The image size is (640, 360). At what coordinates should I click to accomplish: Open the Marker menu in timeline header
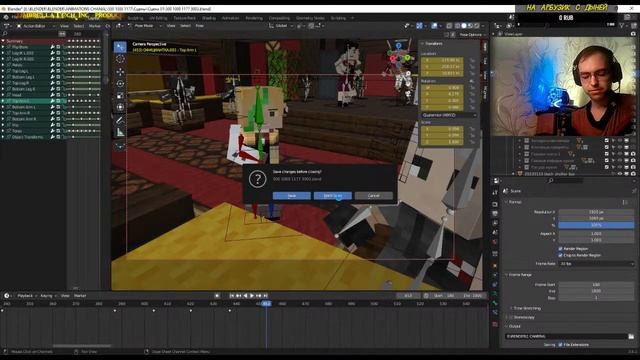coord(80,296)
